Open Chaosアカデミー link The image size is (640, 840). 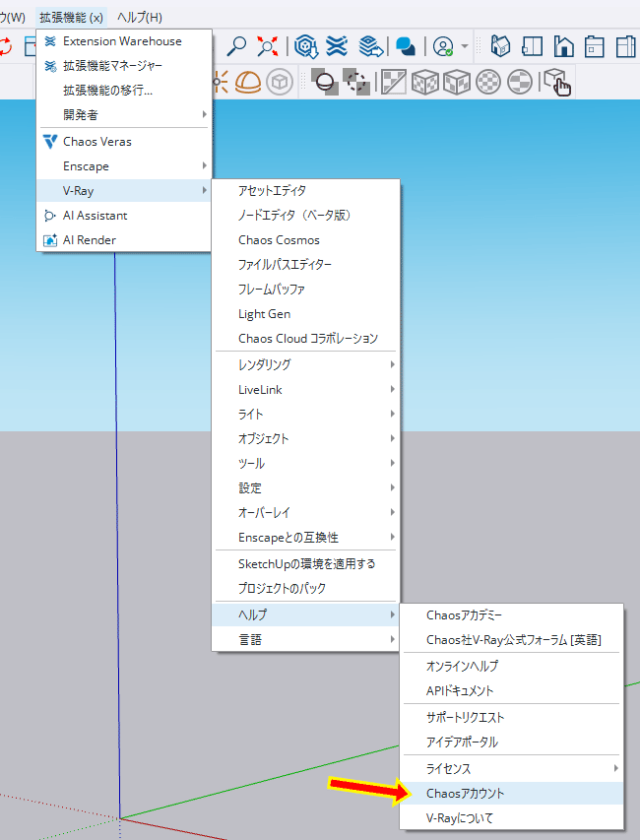pyautogui.click(x=512, y=615)
